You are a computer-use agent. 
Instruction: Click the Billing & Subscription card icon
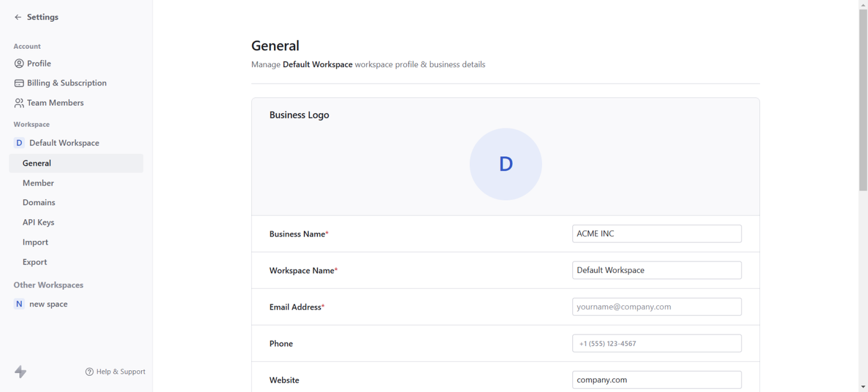(x=19, y=83)
